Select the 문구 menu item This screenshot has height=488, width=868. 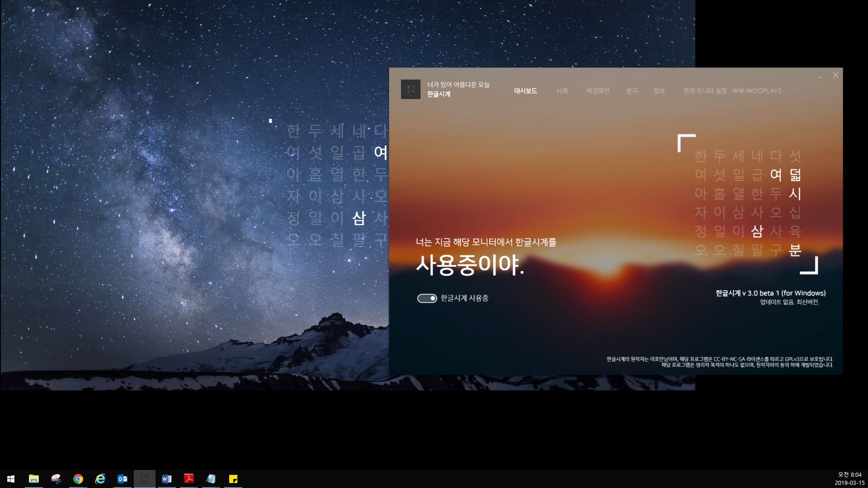pos(632,91)
